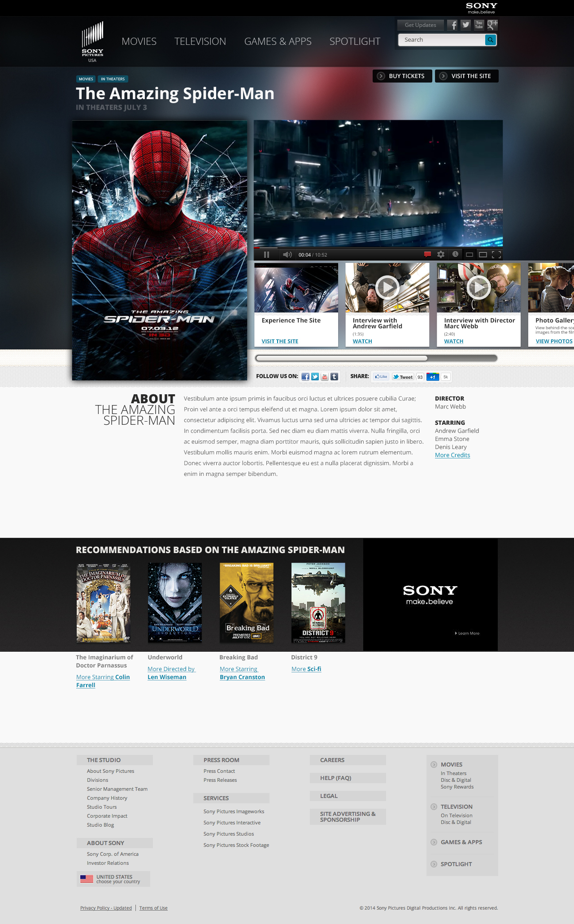Open Google Plus icon in top header
This screenshot has width=574, height=924.
(x=492, y=25)
